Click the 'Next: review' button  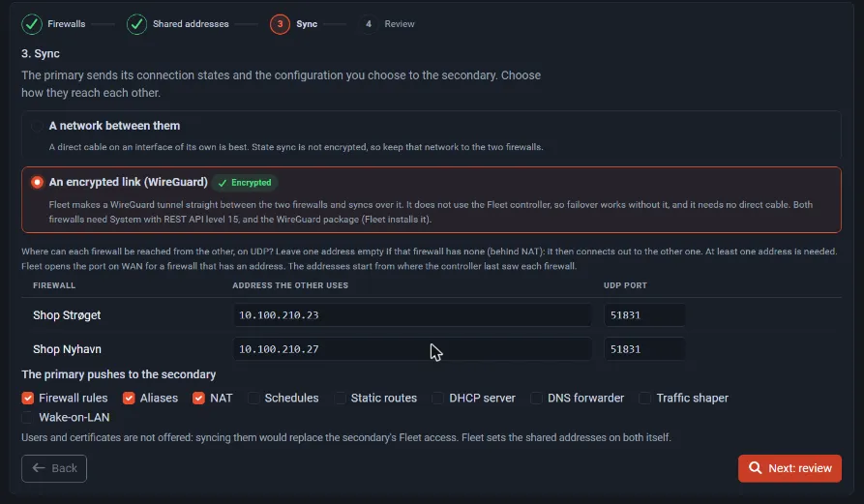[x=790, y=469]
